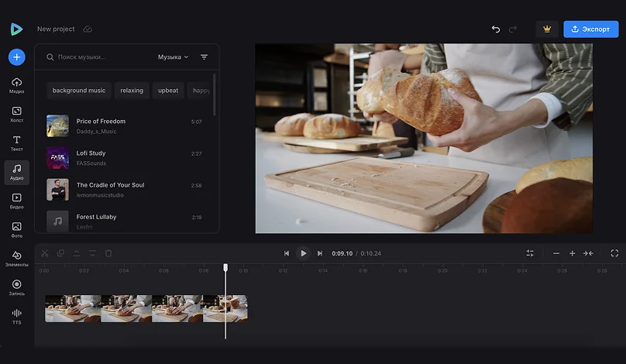This screenshot has width=626, height=364.
Task: Select the Forest Lullaby track title
Action: pyautogui.click(x=96, y=217)
